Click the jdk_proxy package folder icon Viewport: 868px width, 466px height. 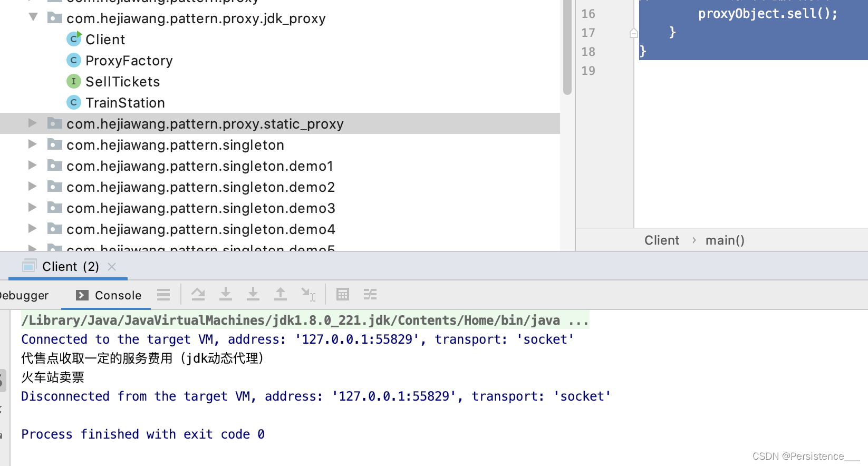(55, 18)
